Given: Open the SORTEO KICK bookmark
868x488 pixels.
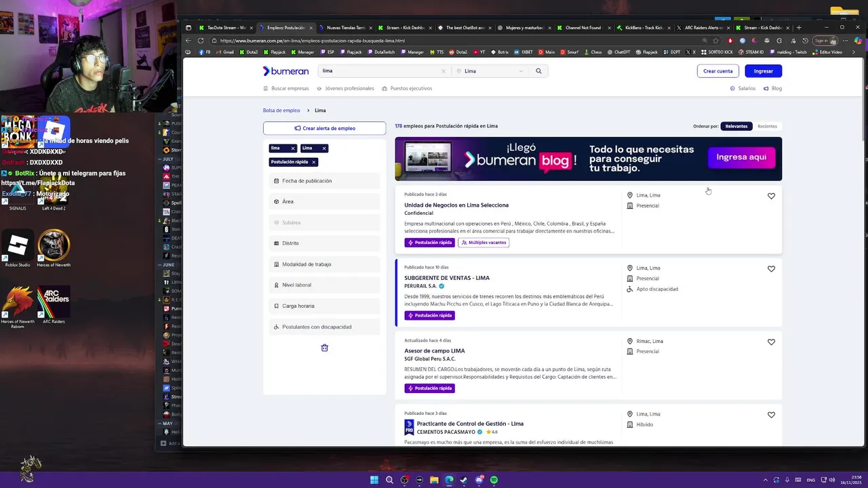Looking at the screenshot, I should 718,52.
